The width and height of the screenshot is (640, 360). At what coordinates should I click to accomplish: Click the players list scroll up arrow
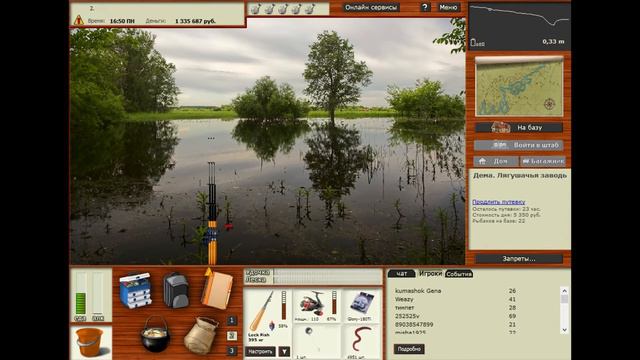[x=564, y=291]
